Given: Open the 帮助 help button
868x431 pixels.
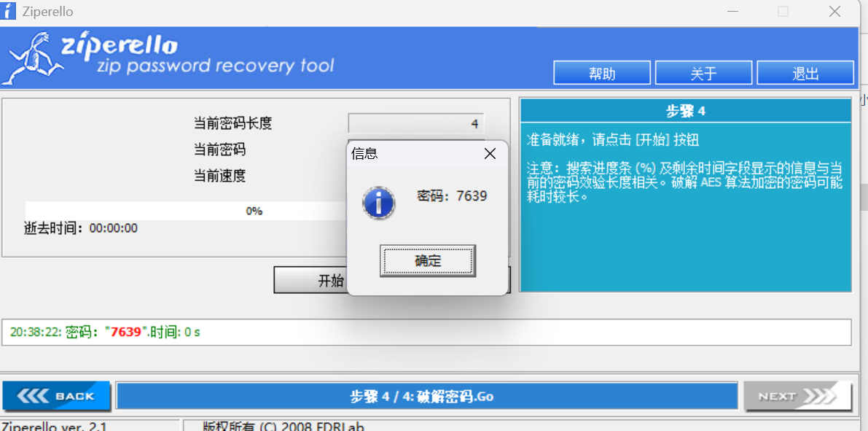Looking at the screenshot, I should (x=602, y=73).
